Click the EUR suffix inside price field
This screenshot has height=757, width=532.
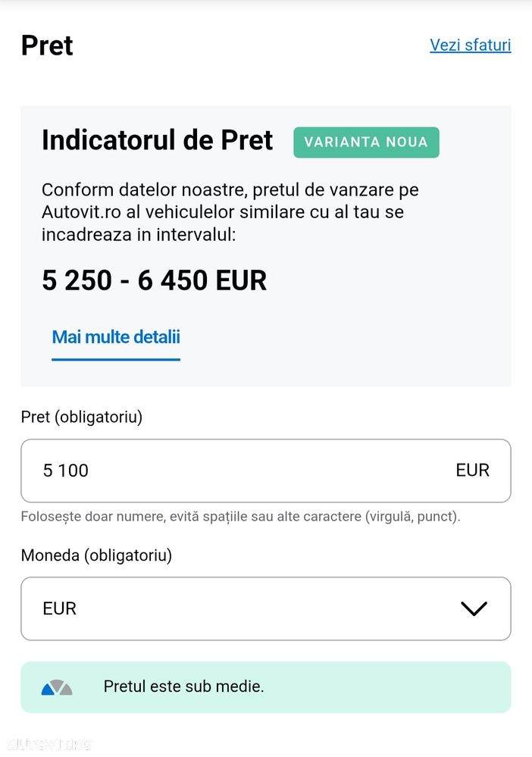(472, 471)
